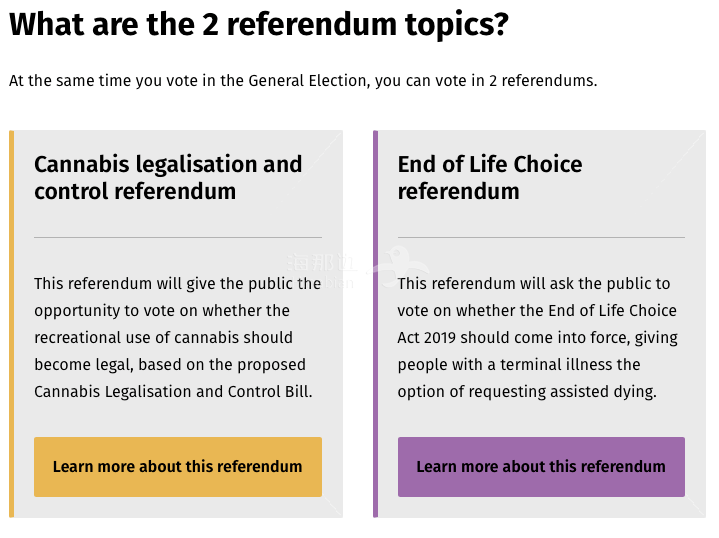Select the Cannabis legalisation and control referendum heading
The image size is (719, 538).
point(168,177)
